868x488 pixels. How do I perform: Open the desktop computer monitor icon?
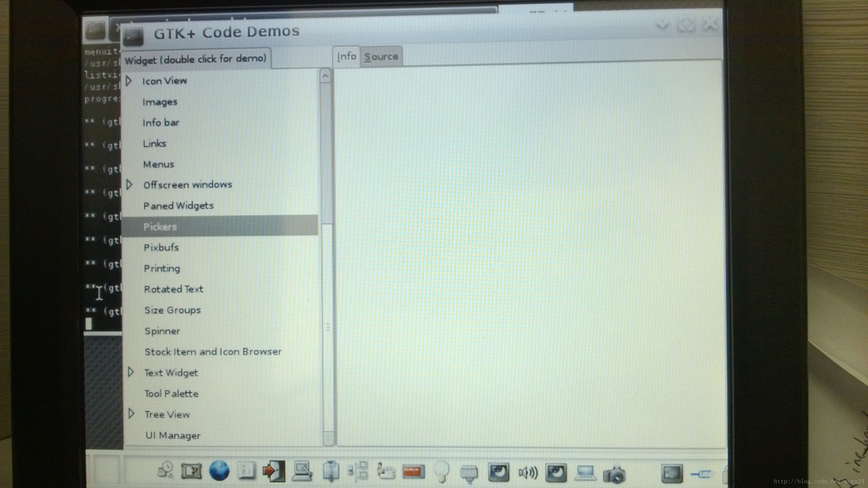[x=302, y=471]
